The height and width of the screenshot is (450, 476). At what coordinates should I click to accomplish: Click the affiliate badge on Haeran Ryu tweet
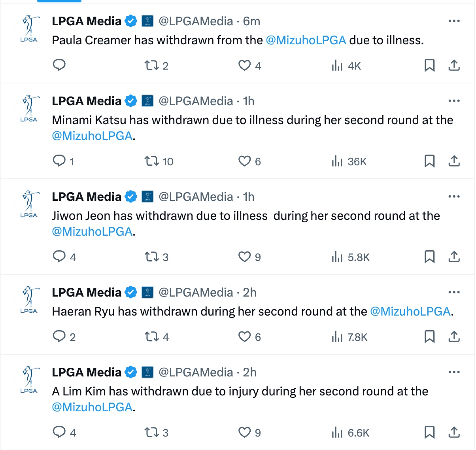[x=147, y=293]
